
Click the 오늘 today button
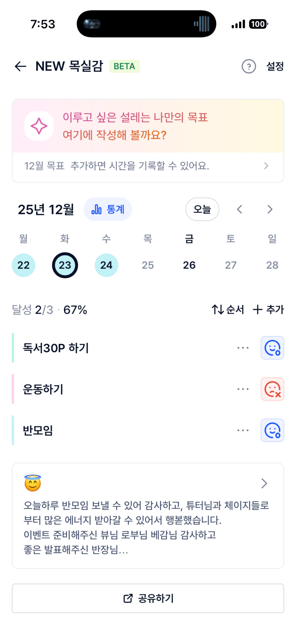[x=202, y=209]
